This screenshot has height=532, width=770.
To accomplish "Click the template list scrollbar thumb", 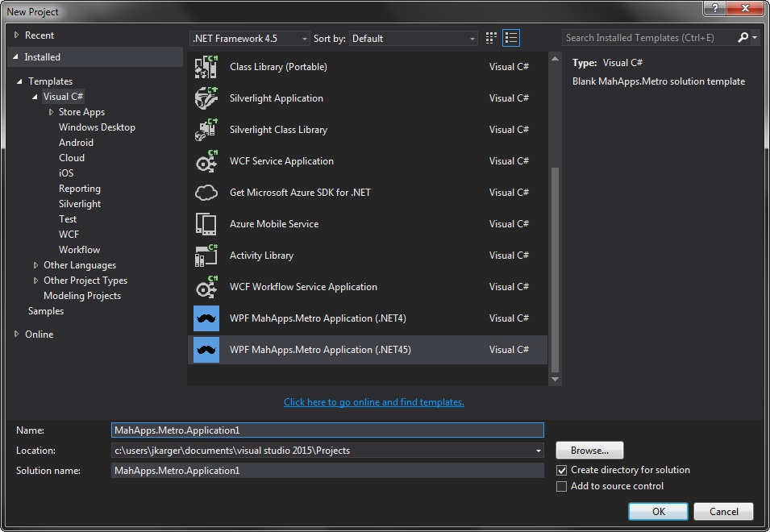I will click(555, 270).
